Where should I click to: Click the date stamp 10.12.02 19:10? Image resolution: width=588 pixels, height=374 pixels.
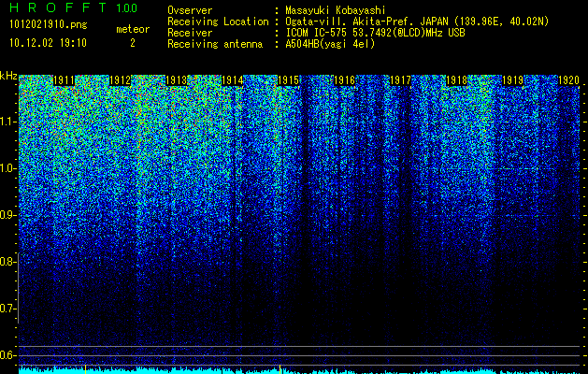[x=48, y=43]
